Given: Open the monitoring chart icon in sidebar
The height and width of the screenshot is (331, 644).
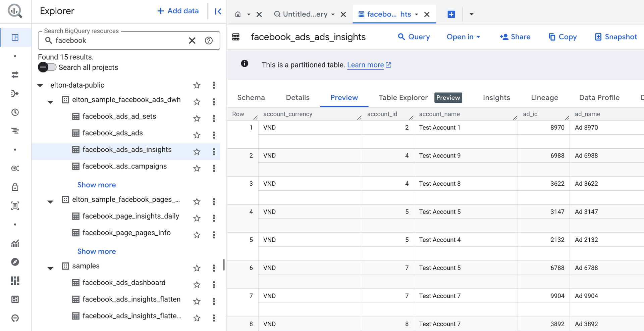Looking at the screenshot, I should pyautogui.click(x=15, y=243).
